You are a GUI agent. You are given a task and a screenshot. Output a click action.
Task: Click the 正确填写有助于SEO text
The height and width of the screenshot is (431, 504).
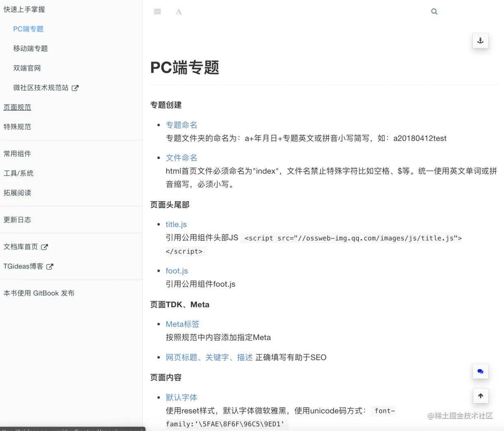tap(291, 357)
